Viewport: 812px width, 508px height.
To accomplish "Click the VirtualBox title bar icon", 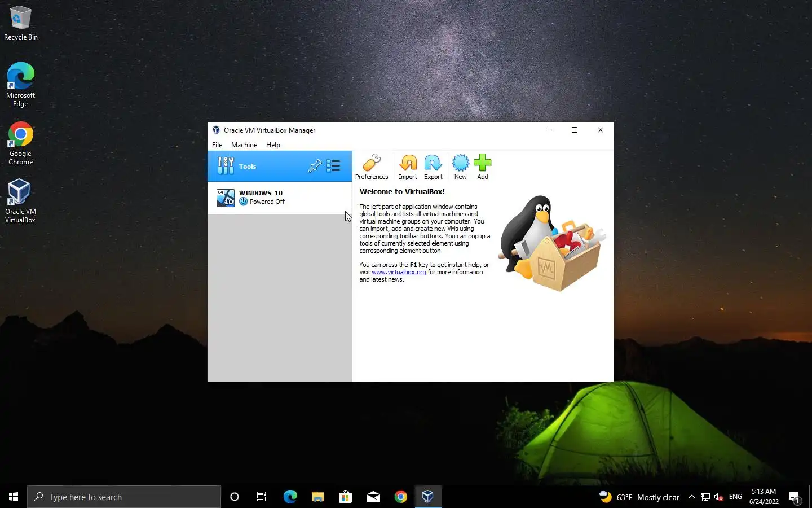I will (x=216, y=130).
